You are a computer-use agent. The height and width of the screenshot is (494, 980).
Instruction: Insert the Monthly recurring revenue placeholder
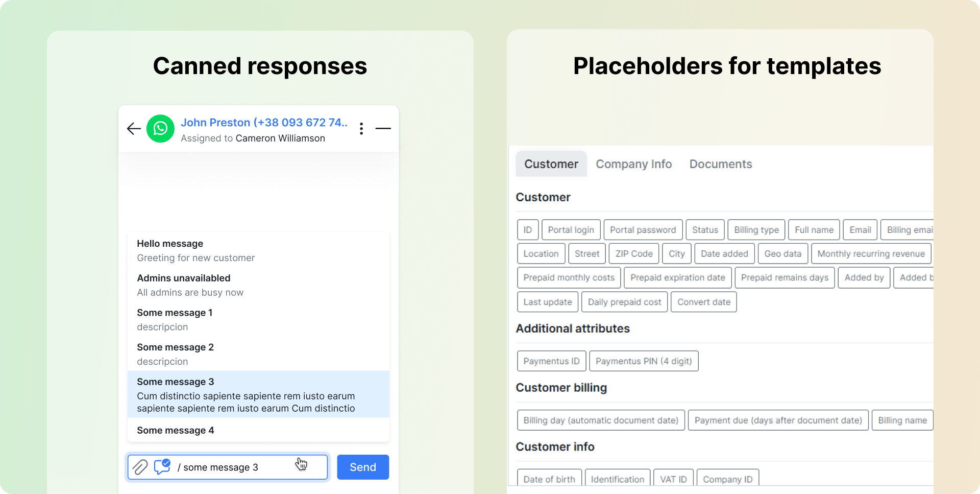point(871,254)
